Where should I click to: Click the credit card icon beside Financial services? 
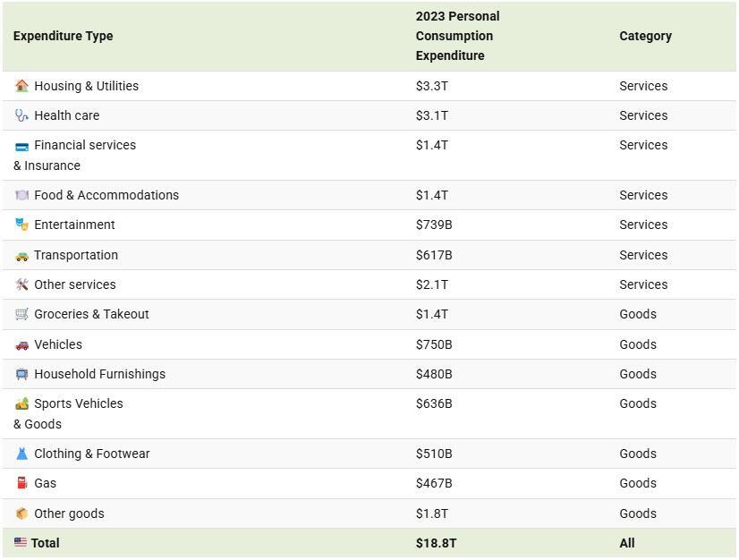point(21,146)
